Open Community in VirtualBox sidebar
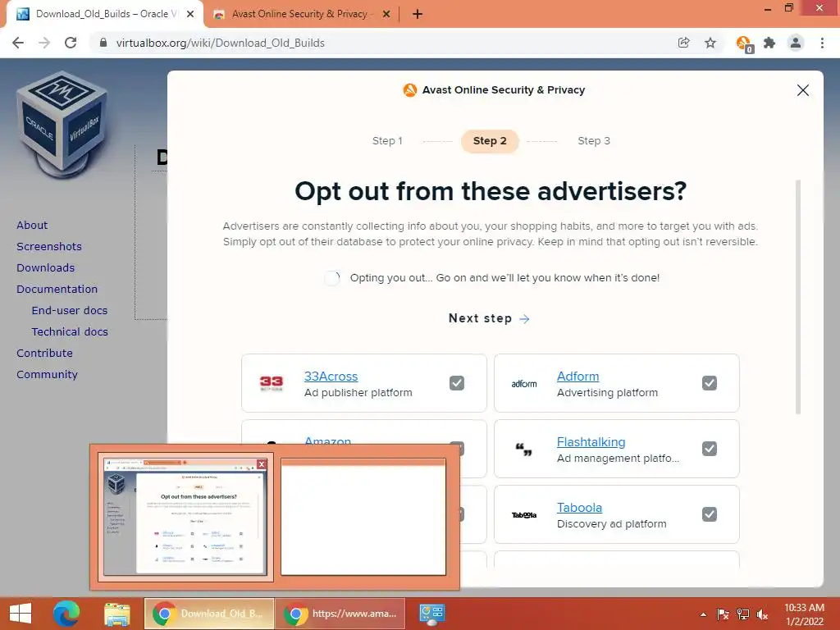The height and width of the screenshot is (630, 840). point(47,374)
